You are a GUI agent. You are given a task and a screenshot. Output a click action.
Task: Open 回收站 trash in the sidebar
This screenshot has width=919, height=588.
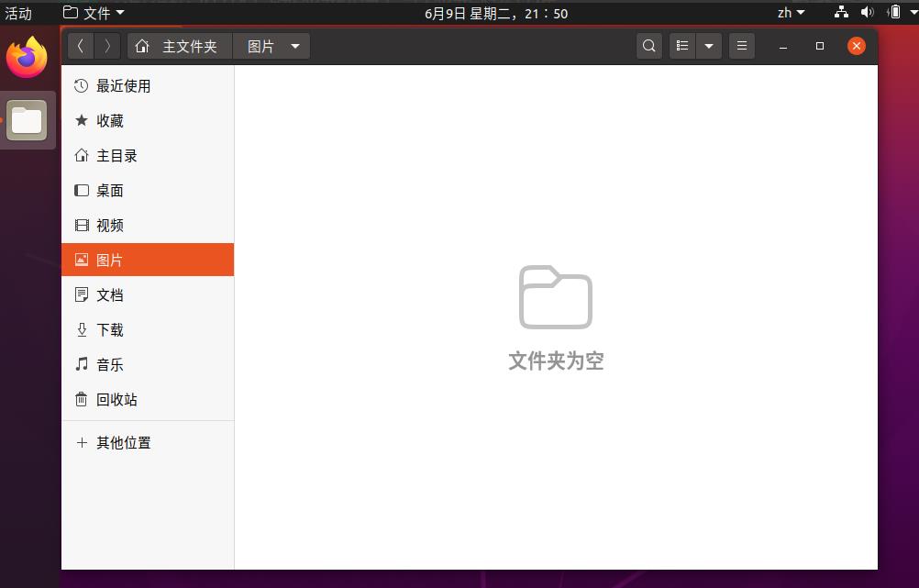tap(116, 400)
